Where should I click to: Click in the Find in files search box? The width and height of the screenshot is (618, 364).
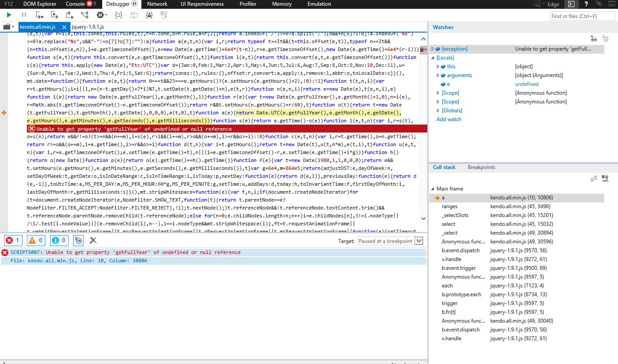[x=582, y=16]
